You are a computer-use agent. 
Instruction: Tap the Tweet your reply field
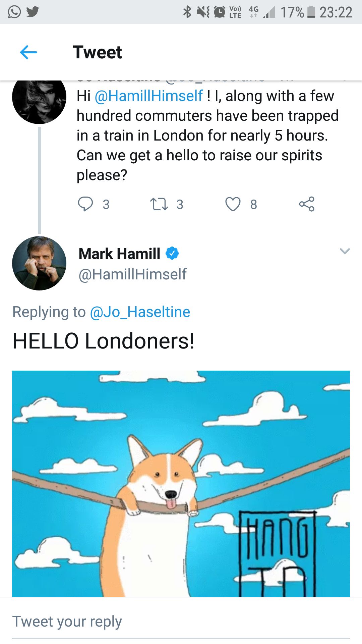181,622
